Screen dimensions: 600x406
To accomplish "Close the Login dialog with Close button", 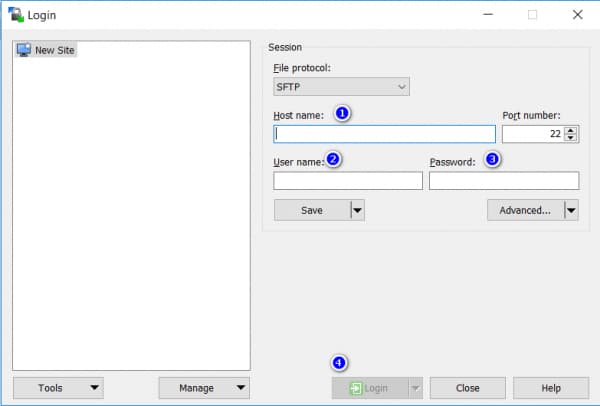I will click(x=468, y=388).
